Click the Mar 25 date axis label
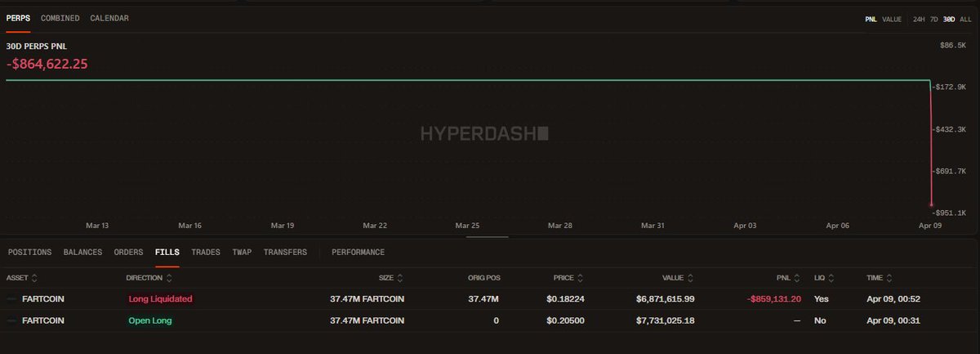The image size is (980, 354). 468,225
